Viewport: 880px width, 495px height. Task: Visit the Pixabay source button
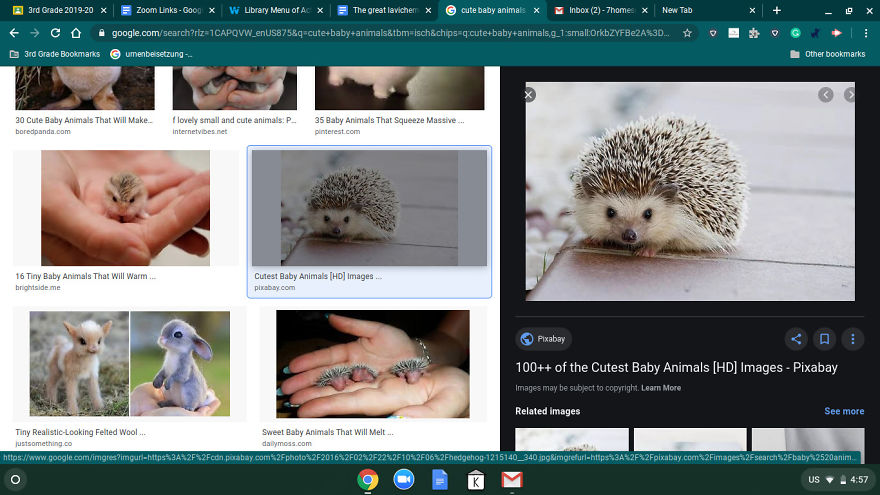tap(542, 338)
